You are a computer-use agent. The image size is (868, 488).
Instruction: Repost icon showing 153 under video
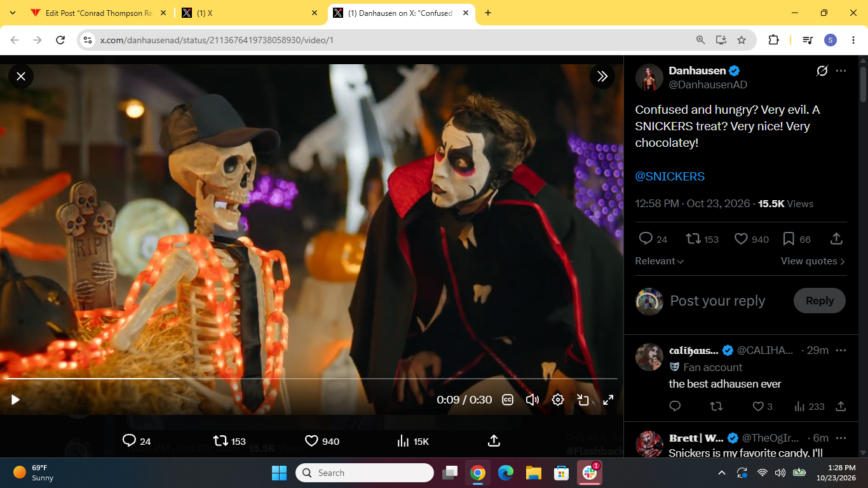pos(229,441)
